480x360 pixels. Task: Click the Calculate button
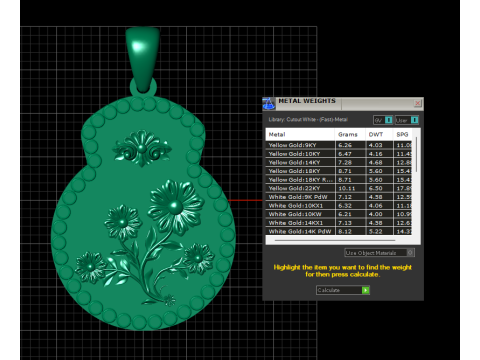(x=343, y=290)
